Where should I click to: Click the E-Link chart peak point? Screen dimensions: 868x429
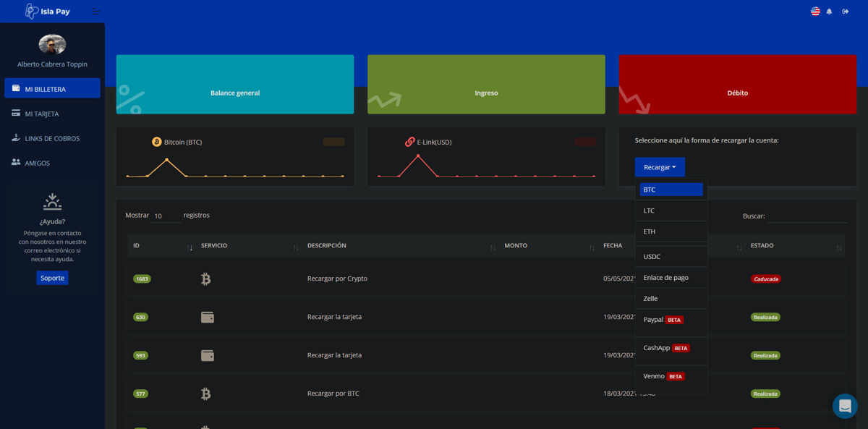coord(418,156)
